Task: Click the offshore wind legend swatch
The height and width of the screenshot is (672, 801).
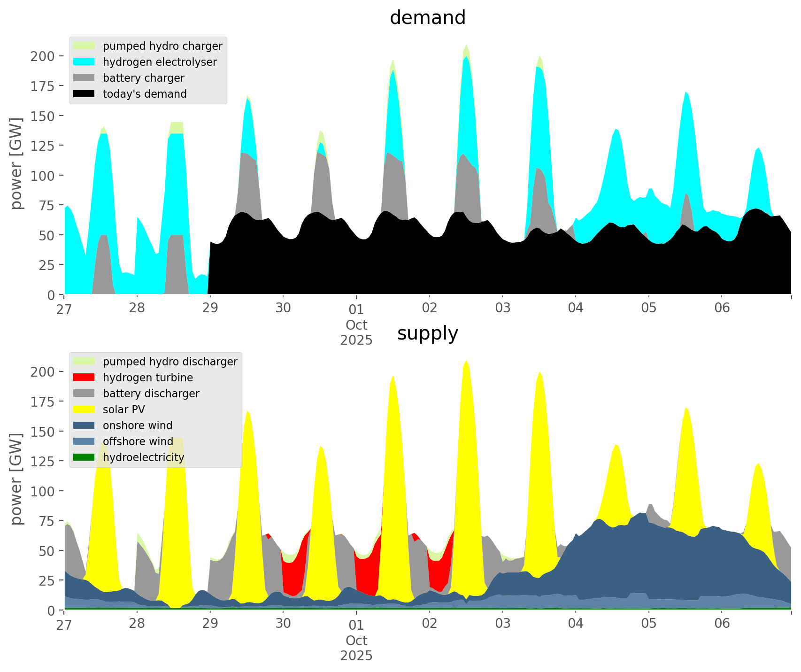Action: (x=84, y=441)
